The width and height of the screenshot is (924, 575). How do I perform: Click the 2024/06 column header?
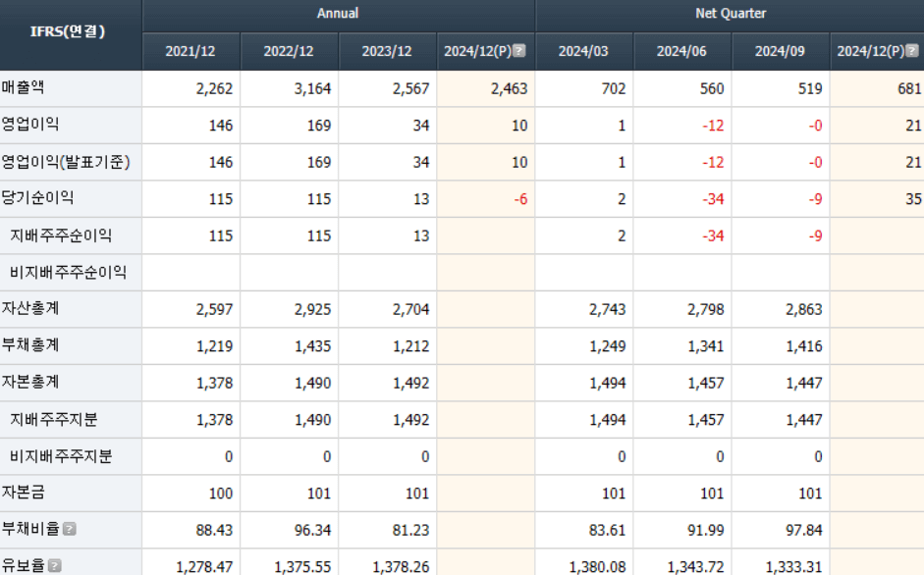pyautogui.click(x=681, y=51)
